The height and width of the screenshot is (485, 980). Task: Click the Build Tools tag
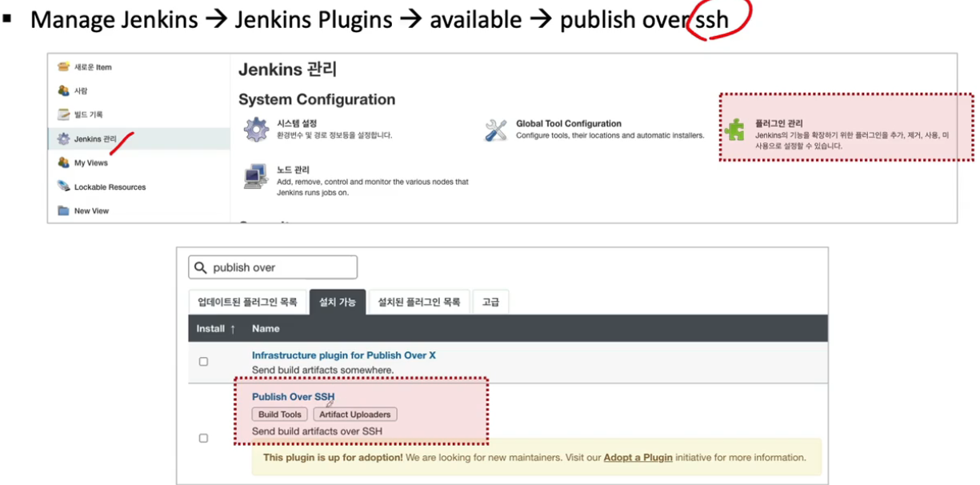tap(280, 415)
